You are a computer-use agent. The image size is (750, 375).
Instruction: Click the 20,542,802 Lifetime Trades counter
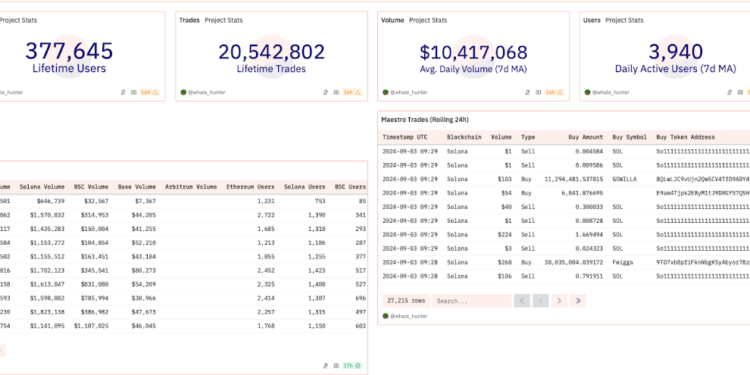272,52
